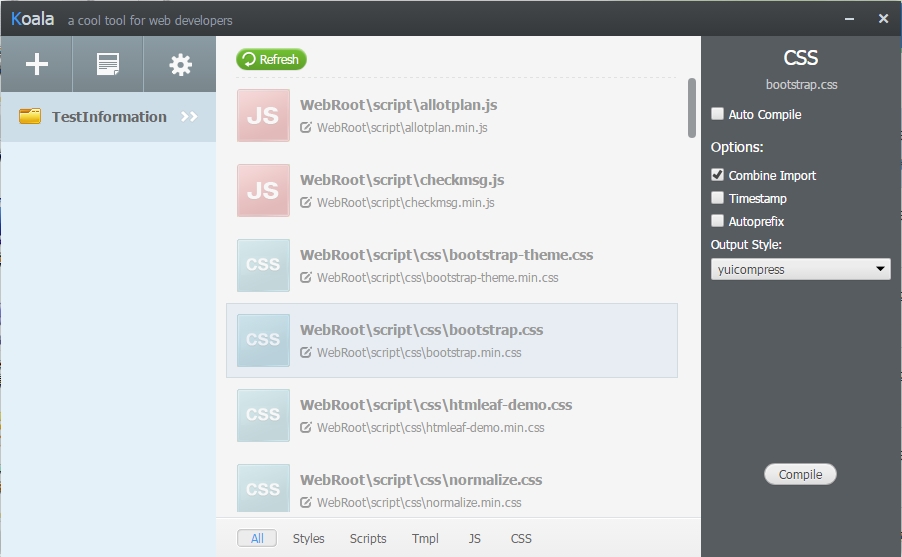This screenshot has width=902, height=557.
Task: Click the CSS icon for htmlleaf-demo.css
Action: 263,415
